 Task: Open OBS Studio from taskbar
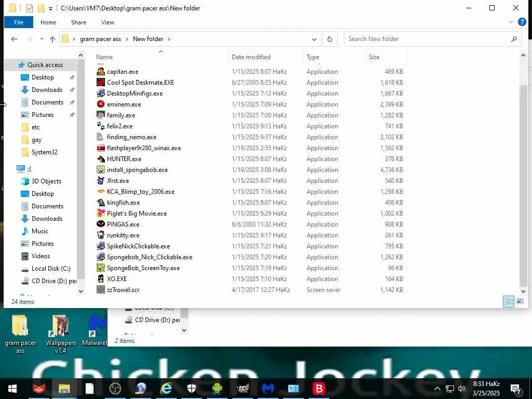click(115, 389)
